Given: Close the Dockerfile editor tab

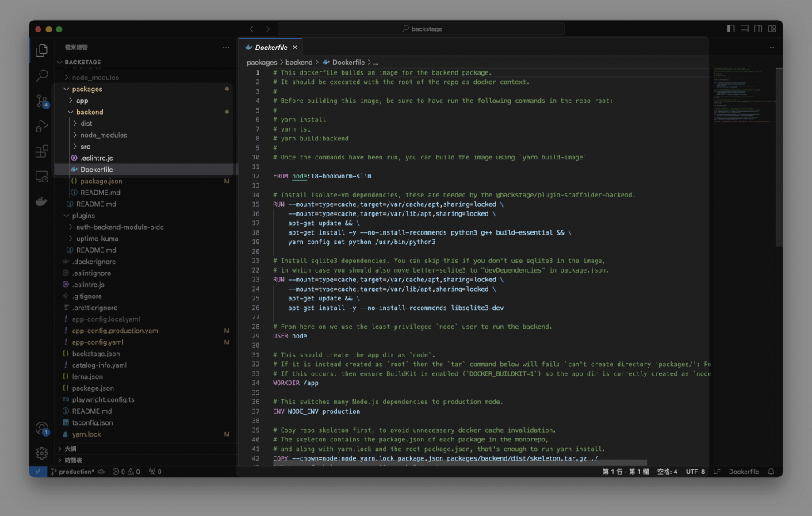Looking at the screenshot, I should click(x=295, y=48).
